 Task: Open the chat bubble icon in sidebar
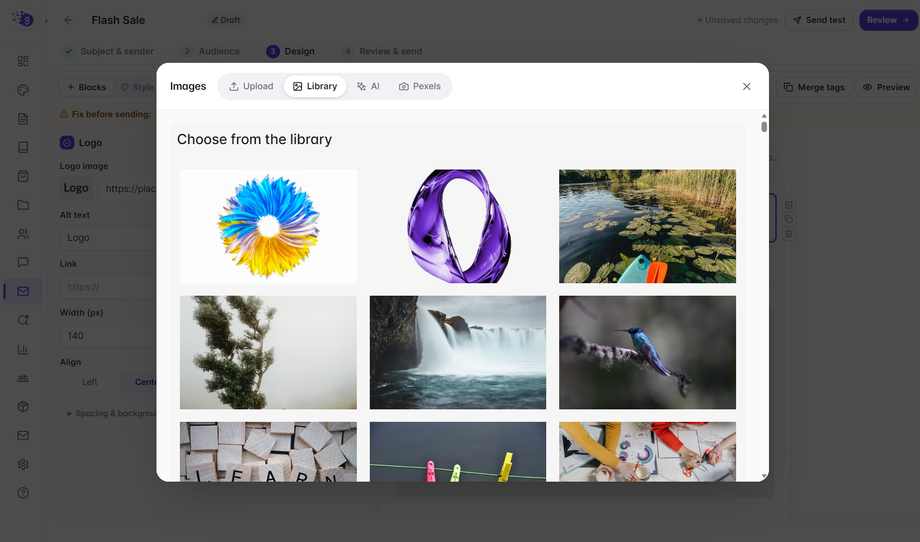(x=23, y=262)
